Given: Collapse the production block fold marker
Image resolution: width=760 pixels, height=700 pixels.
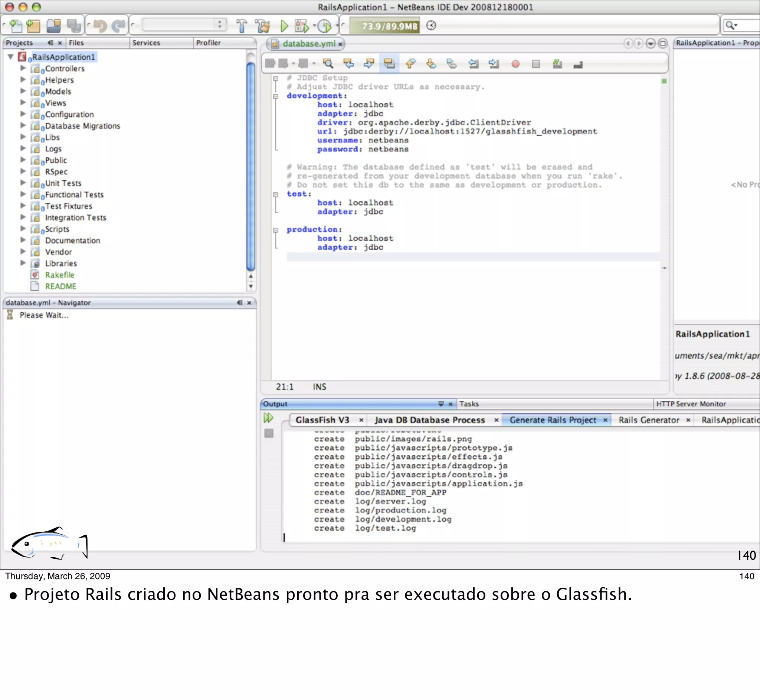Looking at the screenshot, I should 276,230.
